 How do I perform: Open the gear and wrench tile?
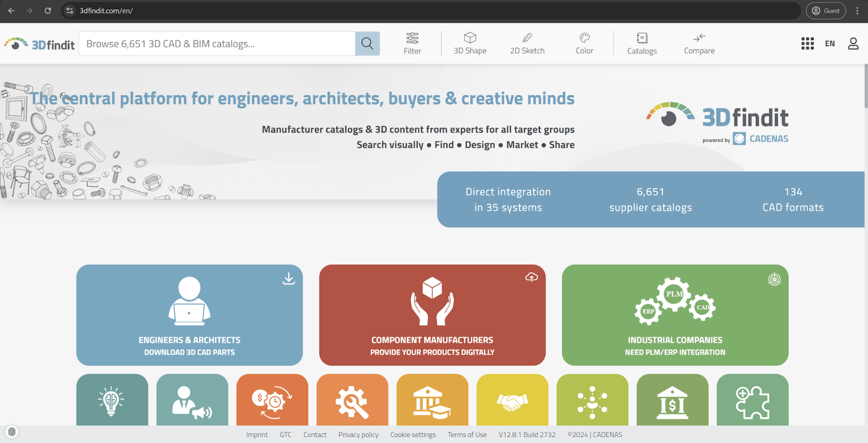352,400
